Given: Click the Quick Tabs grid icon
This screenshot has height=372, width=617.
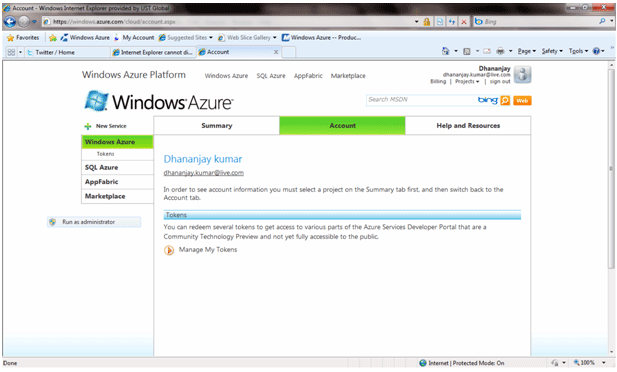Looking at the screenshot, I should pyautogui.click(x=11, y=52).
